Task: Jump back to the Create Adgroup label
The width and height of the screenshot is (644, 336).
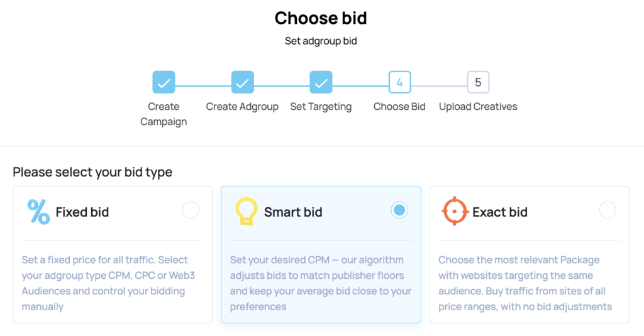Action: click(x=242, y=107)
